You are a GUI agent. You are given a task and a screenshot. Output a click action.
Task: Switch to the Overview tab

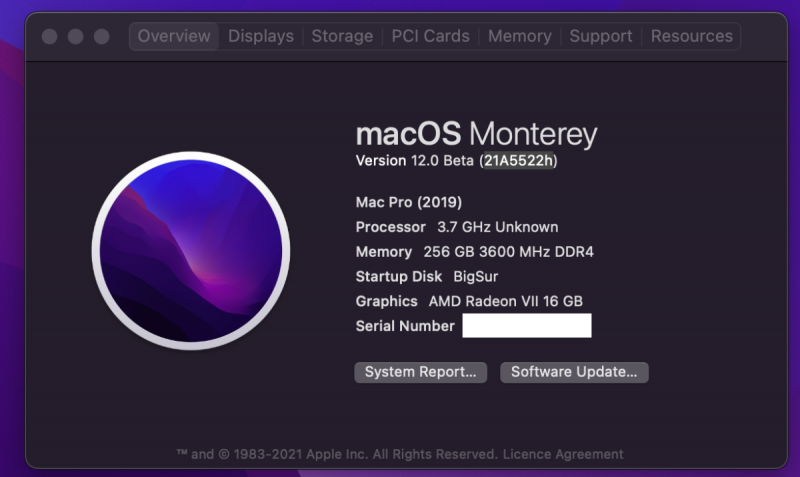(x=174, y=36)
